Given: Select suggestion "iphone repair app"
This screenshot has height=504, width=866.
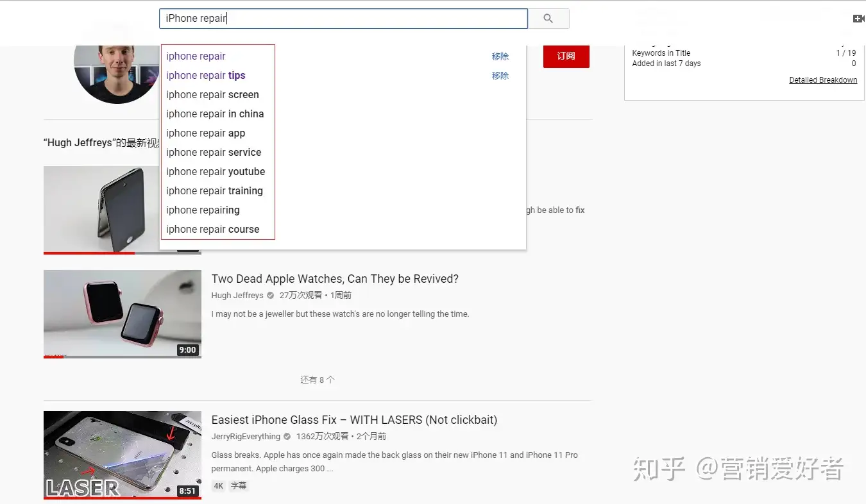Looking at the screenshot, I should [205, 133].
